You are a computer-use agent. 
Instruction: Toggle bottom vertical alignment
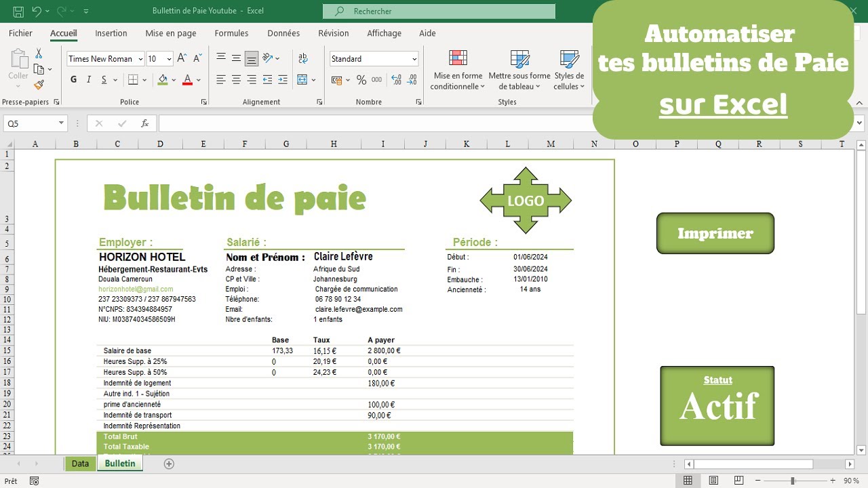tap(252, 58)
